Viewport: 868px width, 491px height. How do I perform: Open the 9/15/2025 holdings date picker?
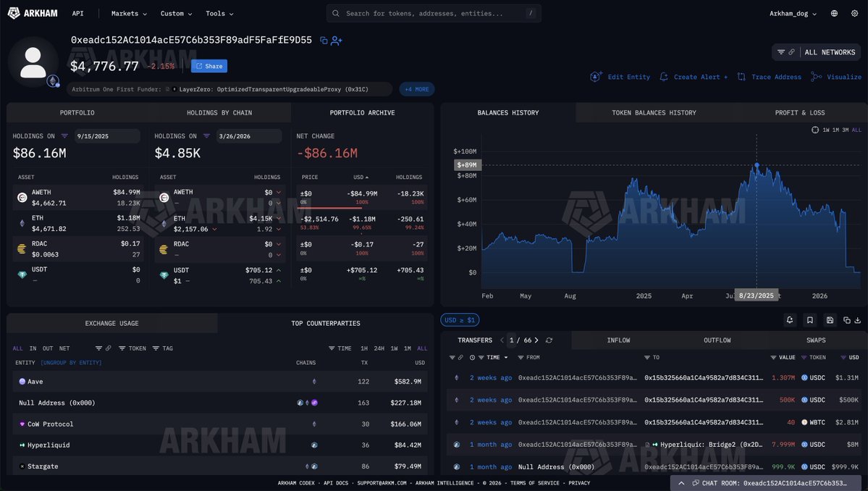pos(106,136)
